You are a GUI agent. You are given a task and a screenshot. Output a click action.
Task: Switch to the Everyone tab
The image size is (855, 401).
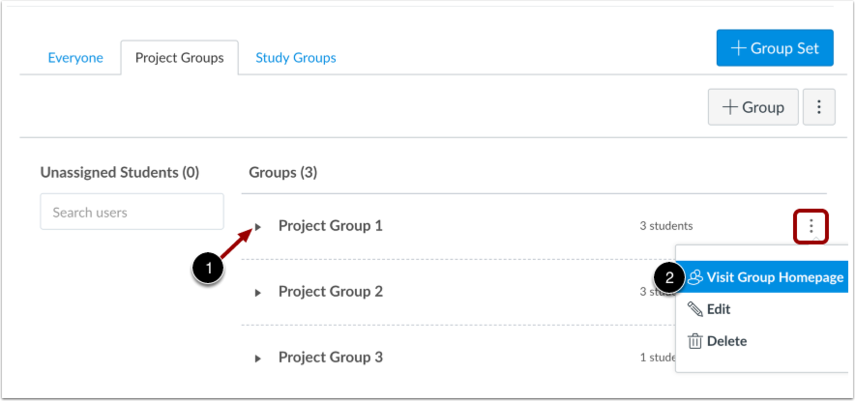tap(75, 58)
